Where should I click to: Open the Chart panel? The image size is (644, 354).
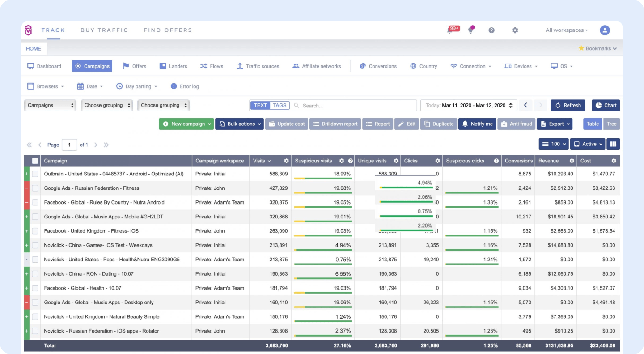606,105
